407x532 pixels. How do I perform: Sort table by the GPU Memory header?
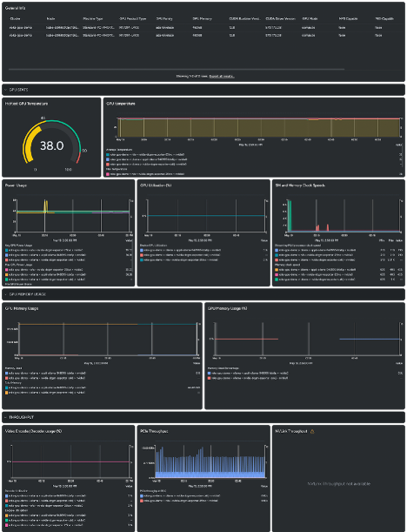coord(202,19)
